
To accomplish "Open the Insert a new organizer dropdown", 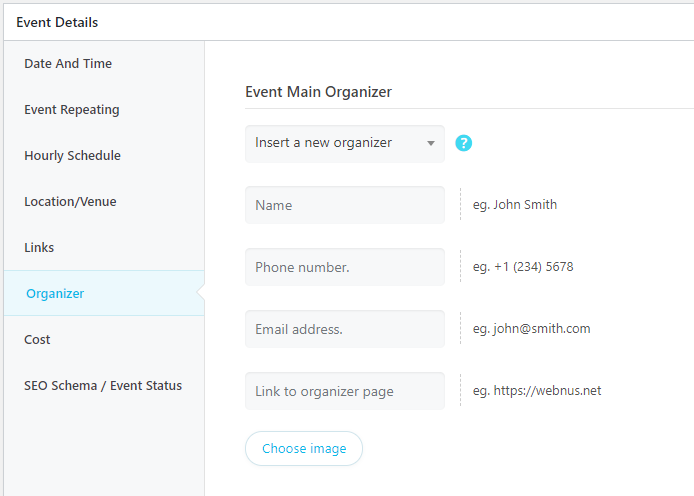I will [x=345, y=144].
